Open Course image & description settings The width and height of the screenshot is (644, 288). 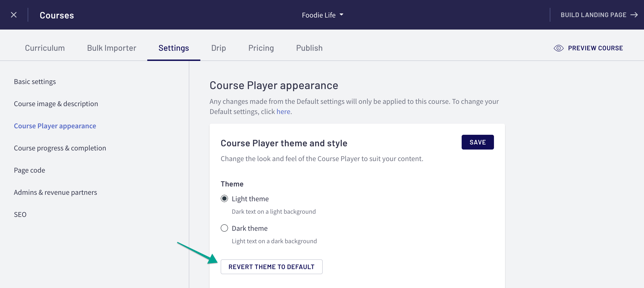(x=56, y=104)
